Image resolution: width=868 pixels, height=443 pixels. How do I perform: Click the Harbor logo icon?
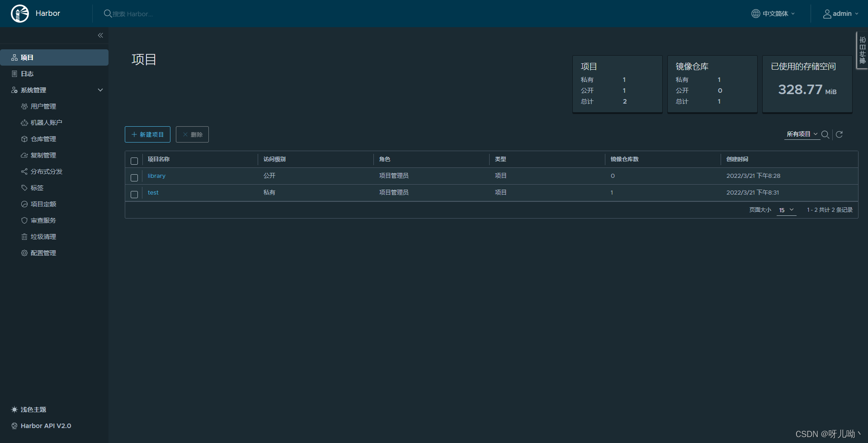[x=20, y=14]
